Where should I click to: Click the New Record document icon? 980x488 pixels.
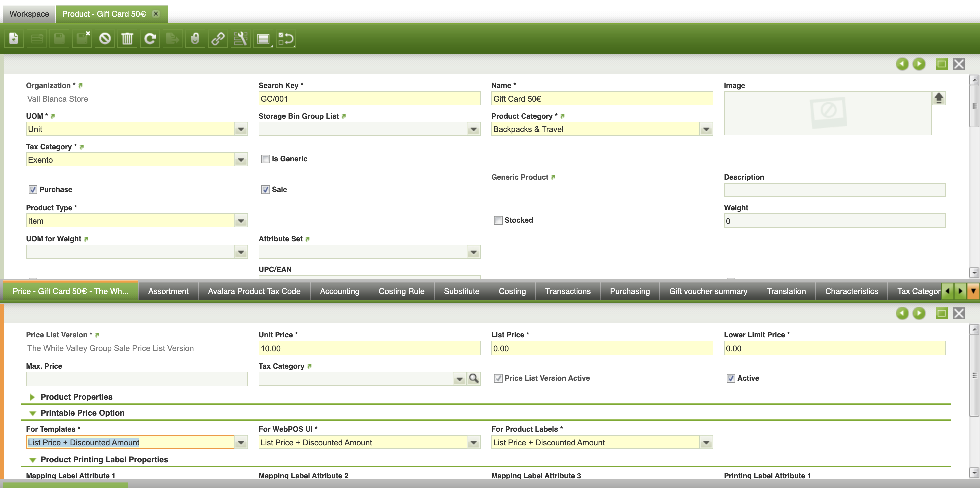click(x=14, y=38)
